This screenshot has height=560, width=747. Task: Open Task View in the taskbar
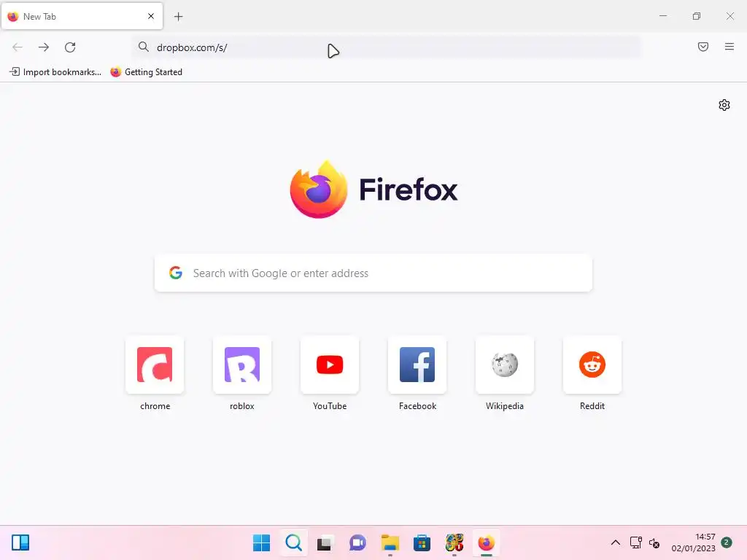point(325,542)
